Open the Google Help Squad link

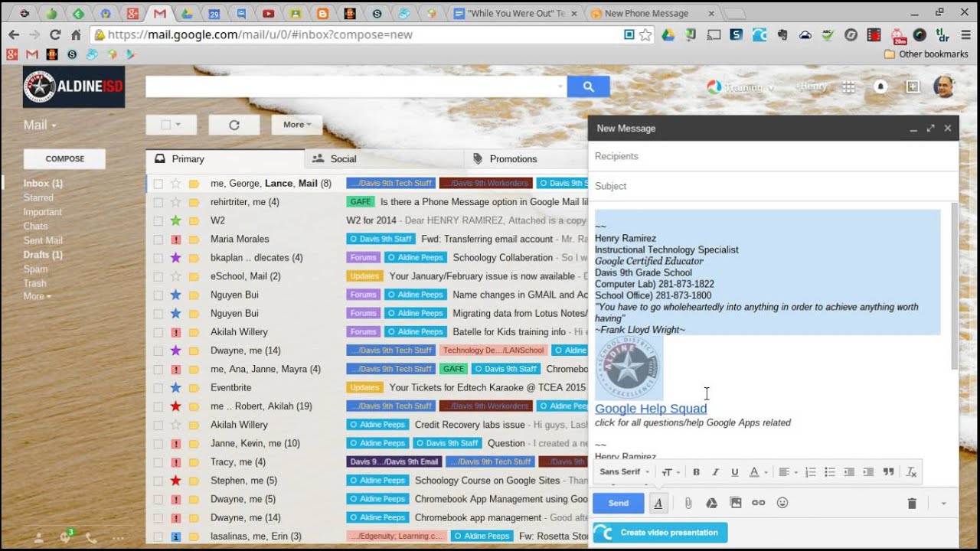[x=651, y=409]
